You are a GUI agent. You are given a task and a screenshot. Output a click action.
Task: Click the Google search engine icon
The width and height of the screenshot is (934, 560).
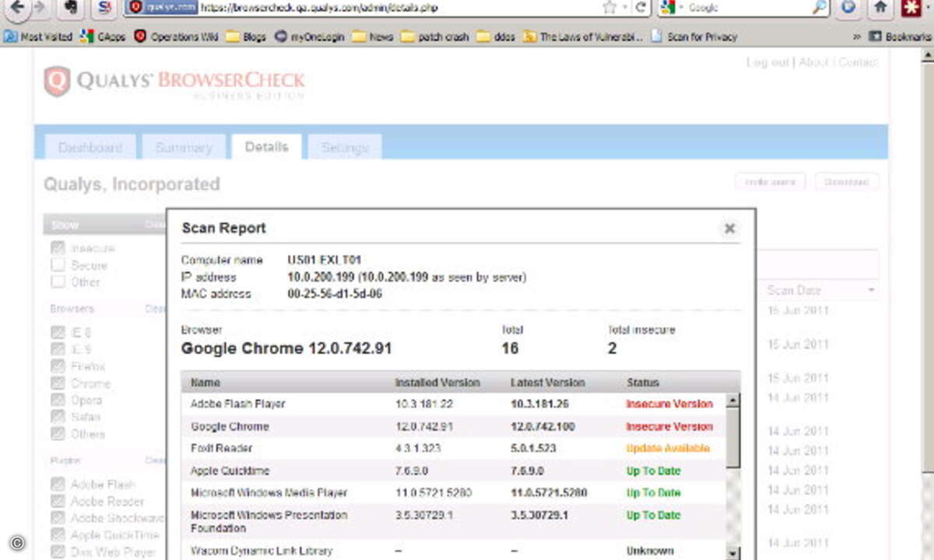point(667,8)
